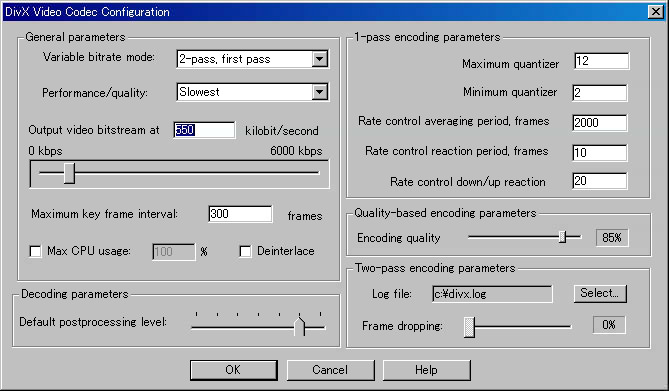Click the 85% encoding quality value box

coord(612,238)
